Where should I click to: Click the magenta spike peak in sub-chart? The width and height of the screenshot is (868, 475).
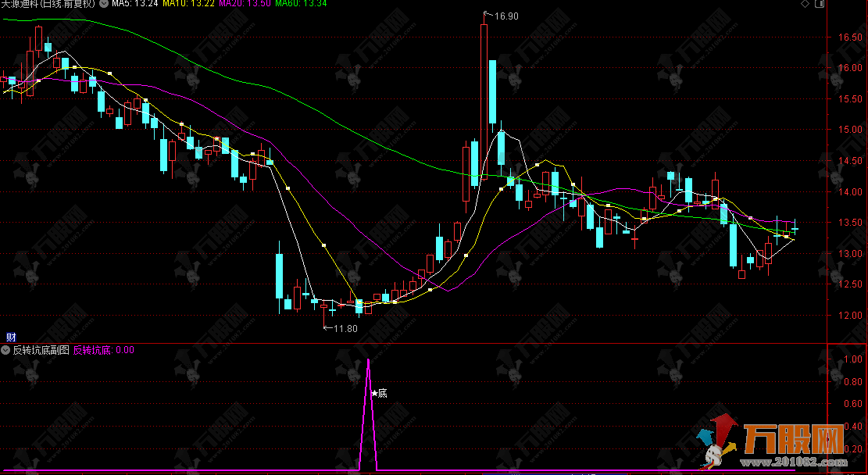pyautogui.click(x=368, y=361)
